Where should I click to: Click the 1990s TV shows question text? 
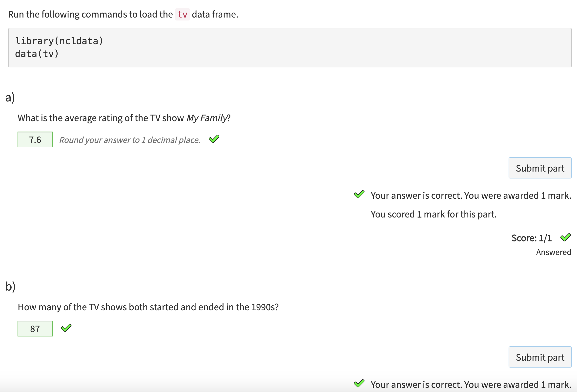(148, 307)
